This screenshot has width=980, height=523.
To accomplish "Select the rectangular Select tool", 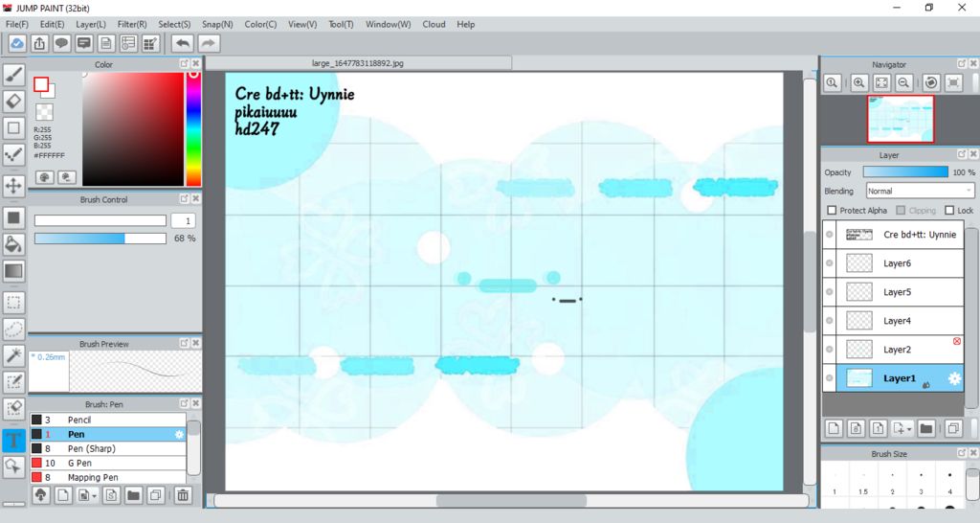I will [13, 303].
